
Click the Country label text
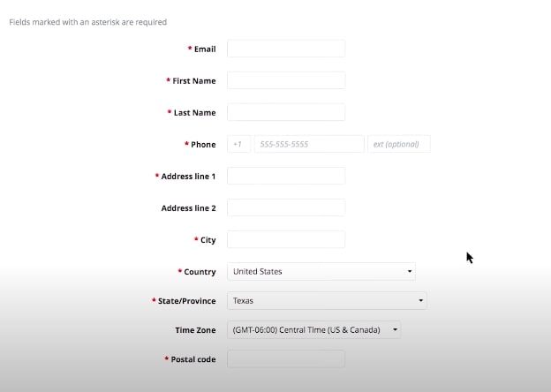click(x=200, y=272)
